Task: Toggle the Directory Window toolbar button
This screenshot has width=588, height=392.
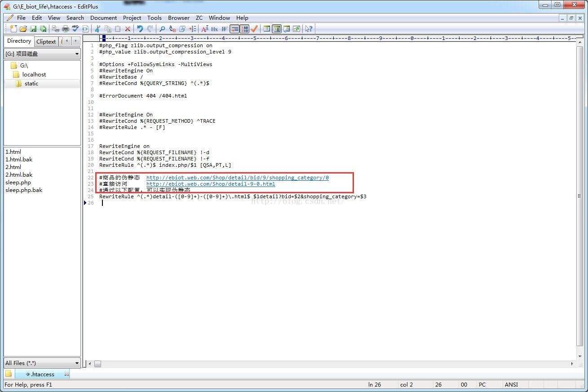Action: 277,29
